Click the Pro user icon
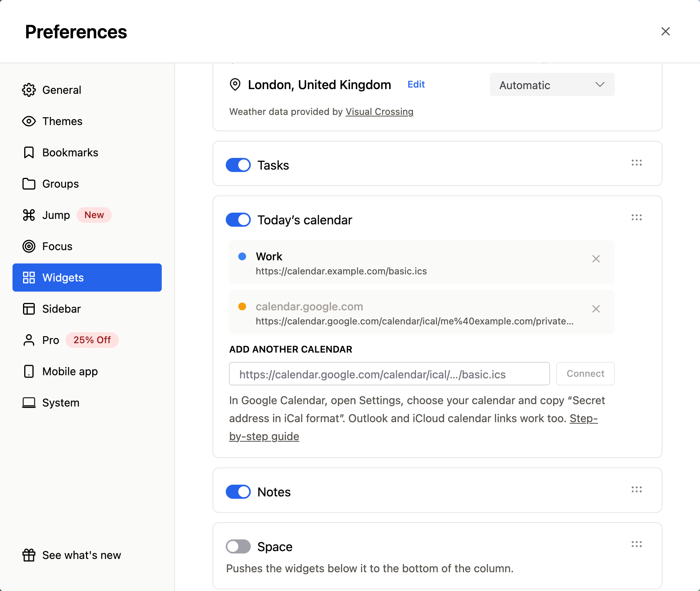Viewport: 700px width, 591px height. point(29,340)
